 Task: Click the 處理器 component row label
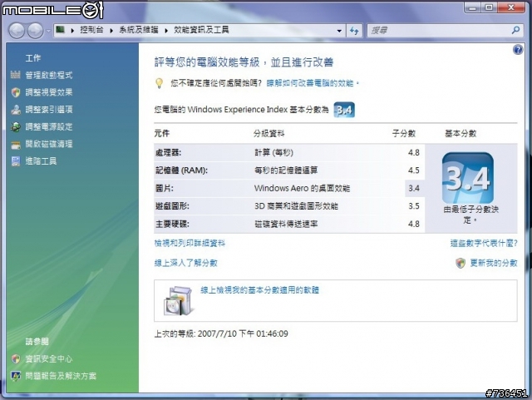(x=168, y=153)
